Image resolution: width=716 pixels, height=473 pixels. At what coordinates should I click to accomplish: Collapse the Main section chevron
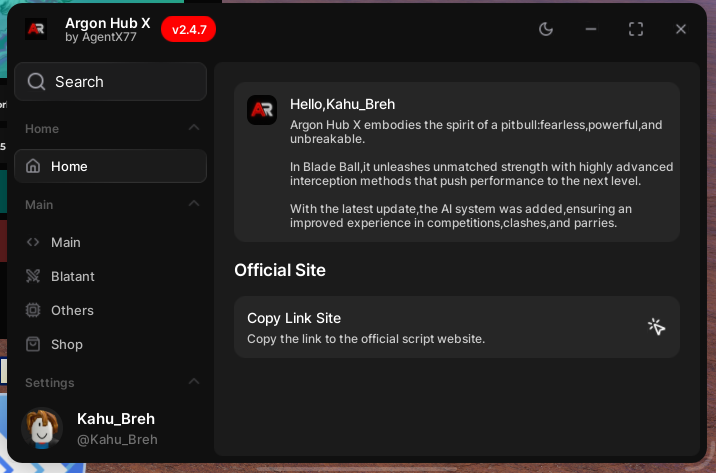[x=194, y=204]
